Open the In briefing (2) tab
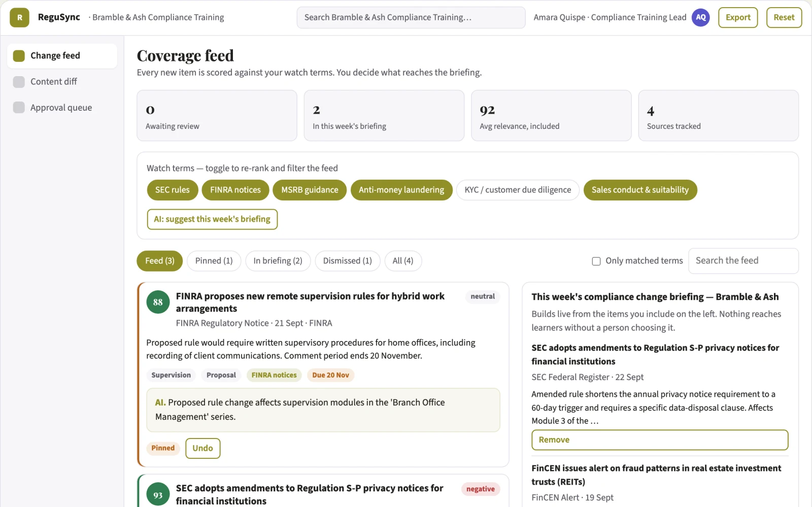This screenshot has width=812, height=507. click(x=278, y=261)
